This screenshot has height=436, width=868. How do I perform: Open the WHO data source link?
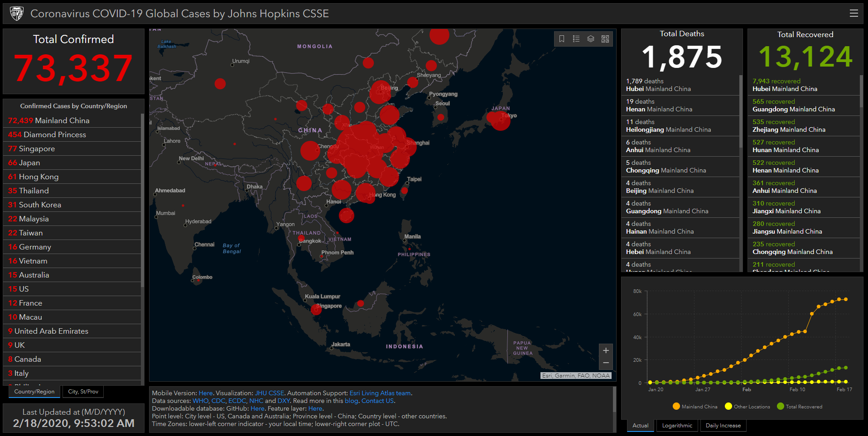click(199, 401)
